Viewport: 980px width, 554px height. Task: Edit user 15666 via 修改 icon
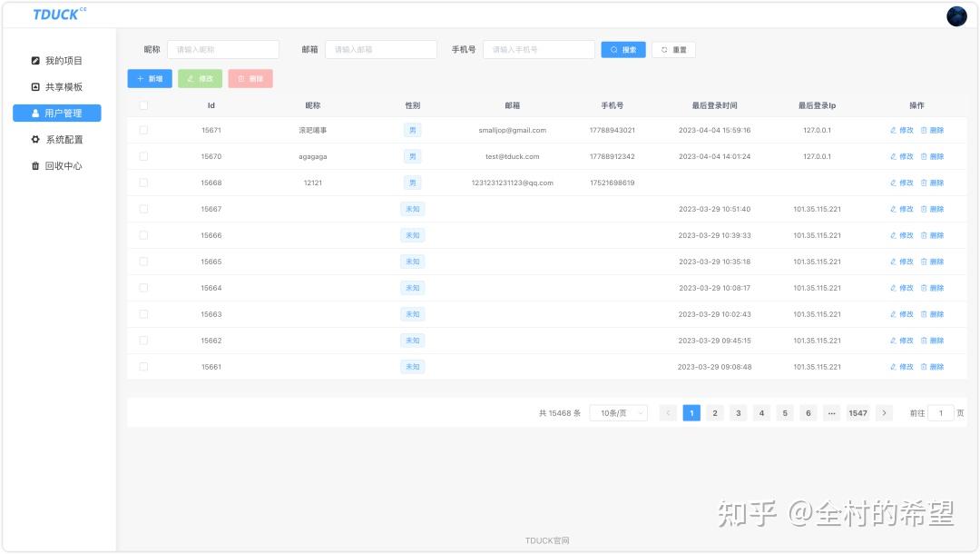[x=902, y=235]
